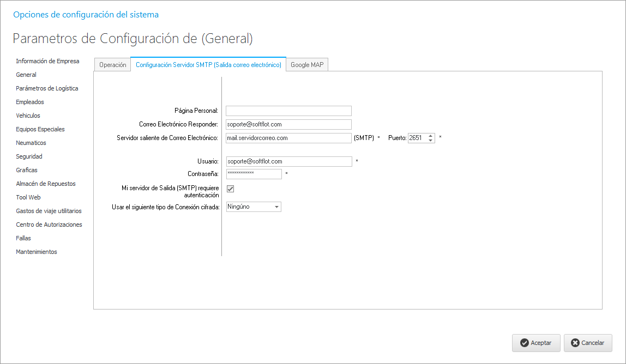Viewport: 626px width, 364px height.
Task: Select the Configuración Servidor SMTP tab
Action: [x=208, y=65]
